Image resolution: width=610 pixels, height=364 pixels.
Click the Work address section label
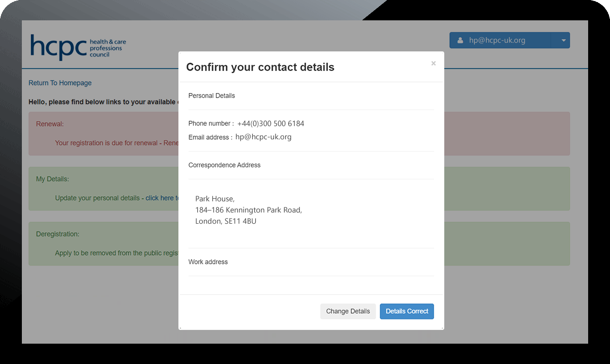coord(208,262)
